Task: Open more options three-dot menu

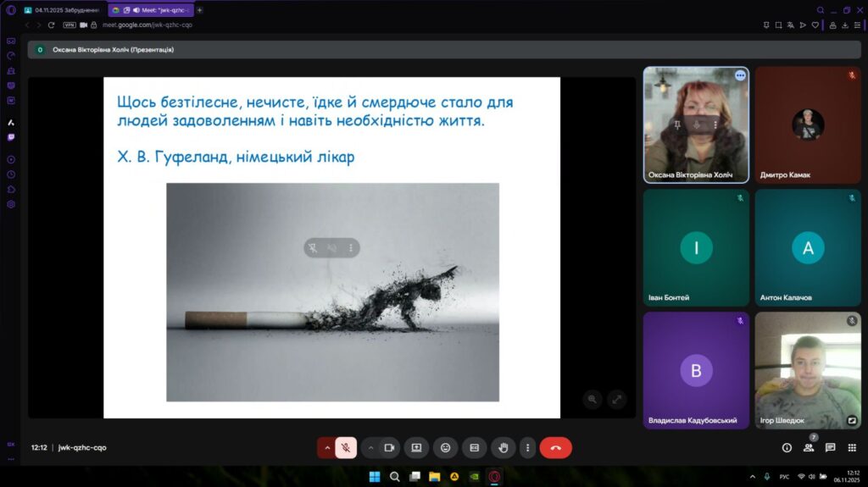Action: point(527,447)
